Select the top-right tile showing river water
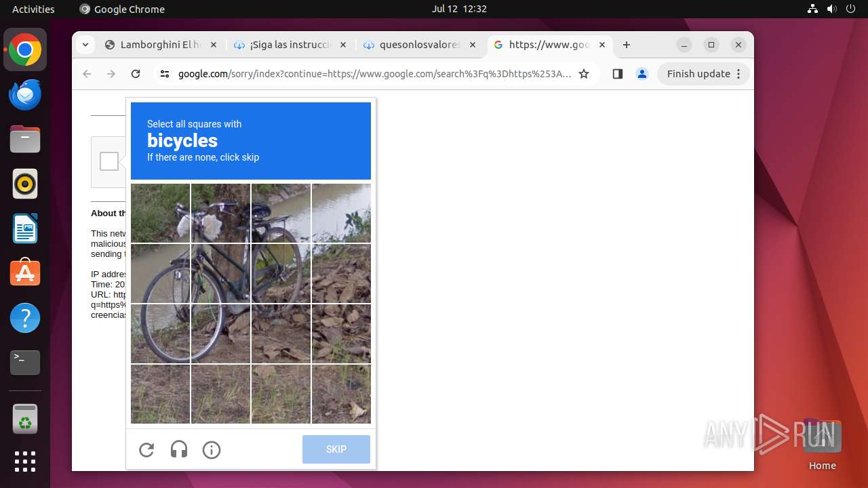868x488 pixels. [341, 213]
